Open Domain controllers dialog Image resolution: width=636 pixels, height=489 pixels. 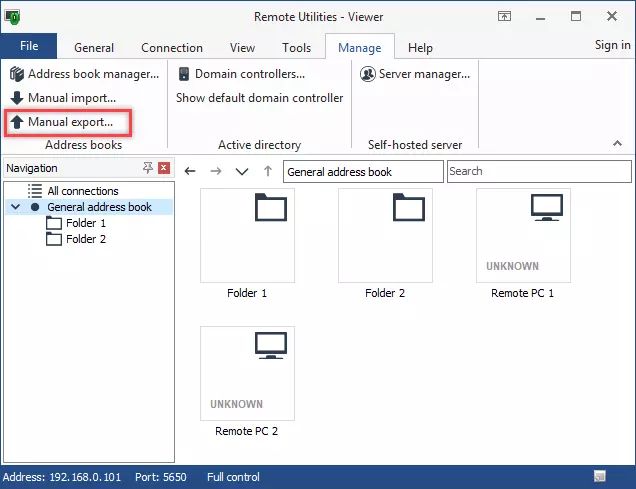point(241,74)
